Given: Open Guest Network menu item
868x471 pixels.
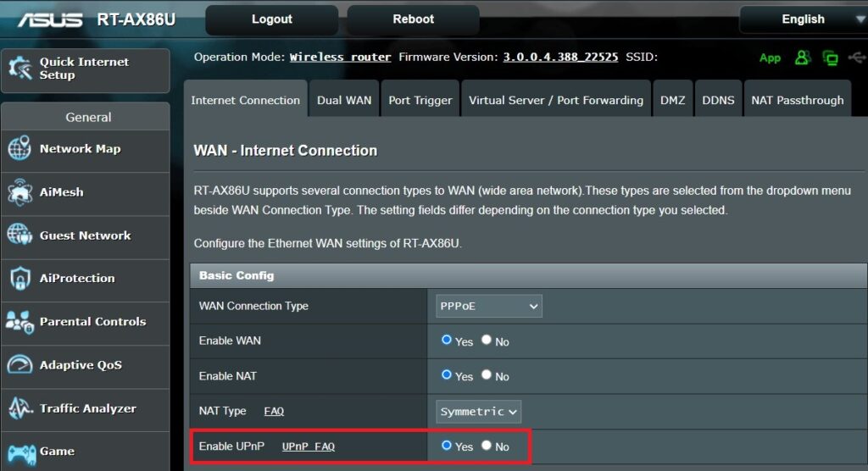Looking at the screenshot, I should coord(86,235).
